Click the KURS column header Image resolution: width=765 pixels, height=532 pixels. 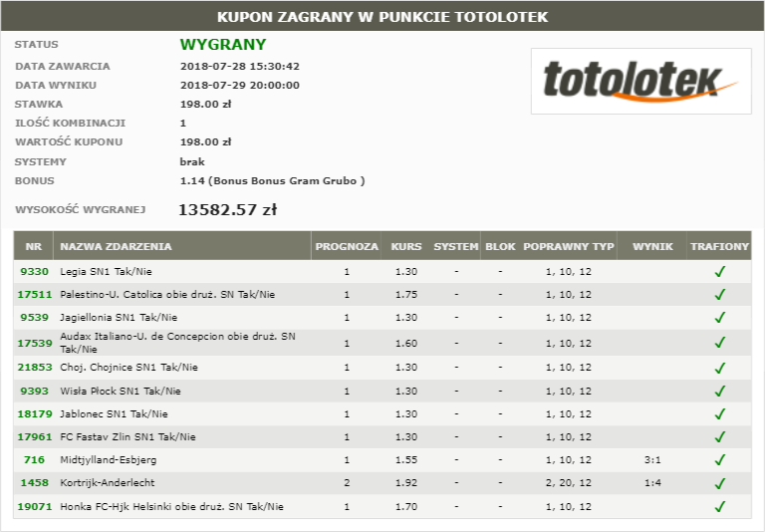406,246
